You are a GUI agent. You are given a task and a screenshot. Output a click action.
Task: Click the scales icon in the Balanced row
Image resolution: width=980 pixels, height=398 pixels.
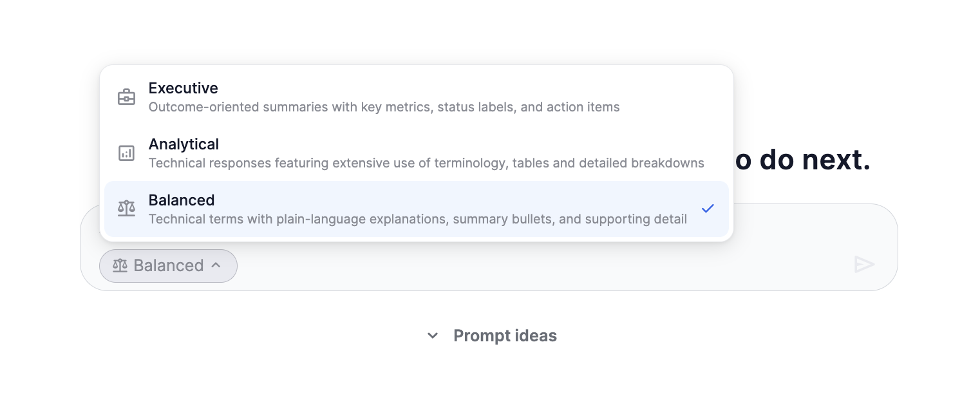tap(126, 208)
